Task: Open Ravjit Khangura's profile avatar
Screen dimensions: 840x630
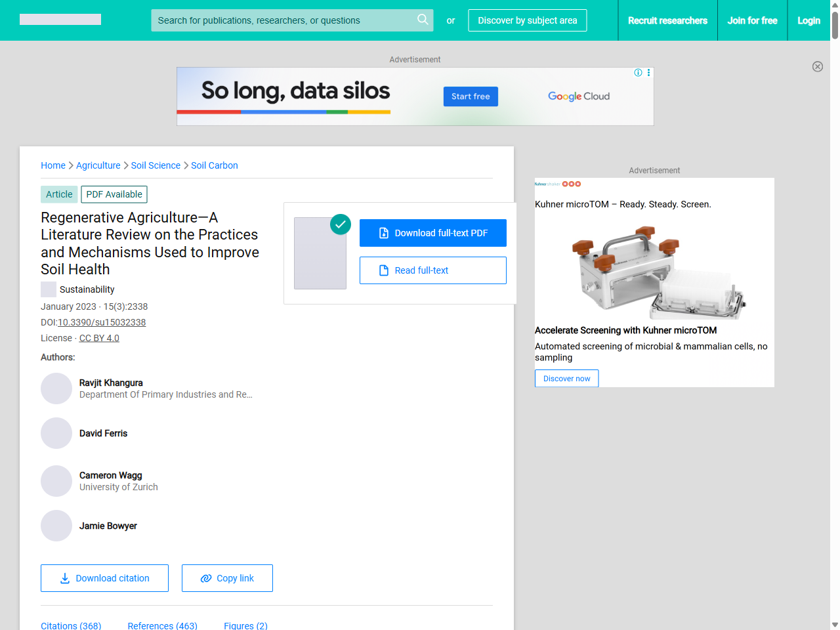Action: (x=56, y=388)
